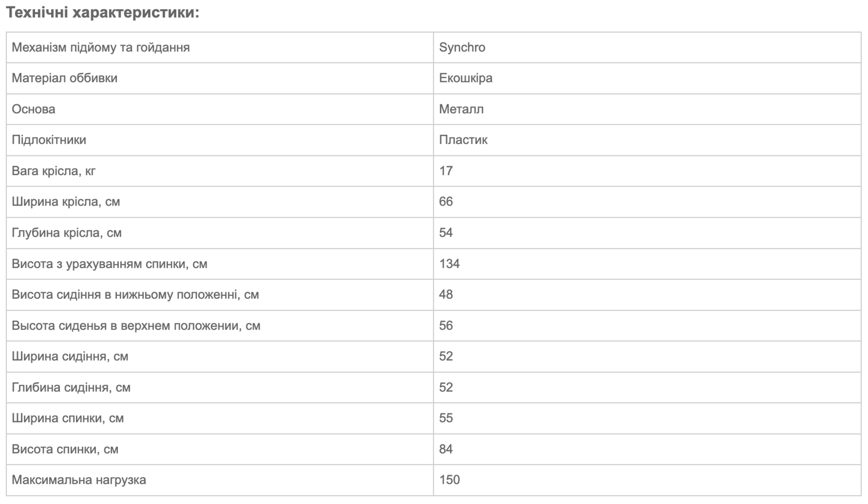This screenshot has width=868, height=504.
Task: Click the 'Матеріал оббивки' label
Action: coord(65,78)
